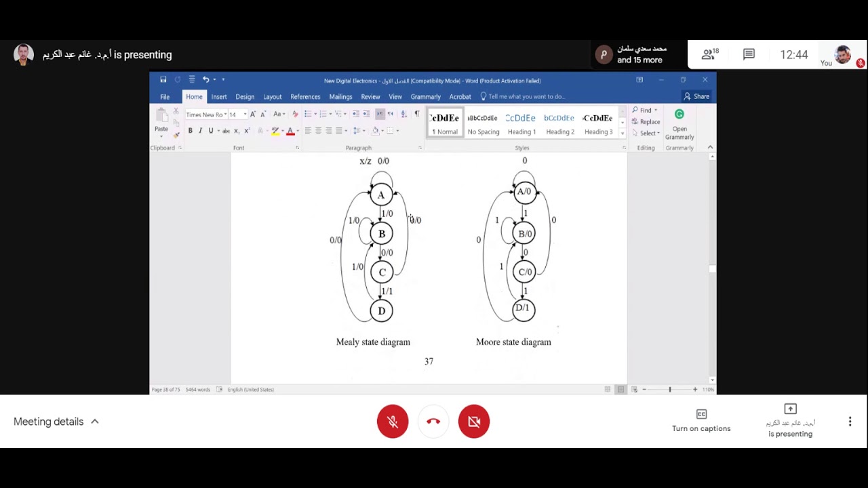The image size is (868, 488).
Task: Click the spelling proofing icon in status bar
Action: click(219, 389)
